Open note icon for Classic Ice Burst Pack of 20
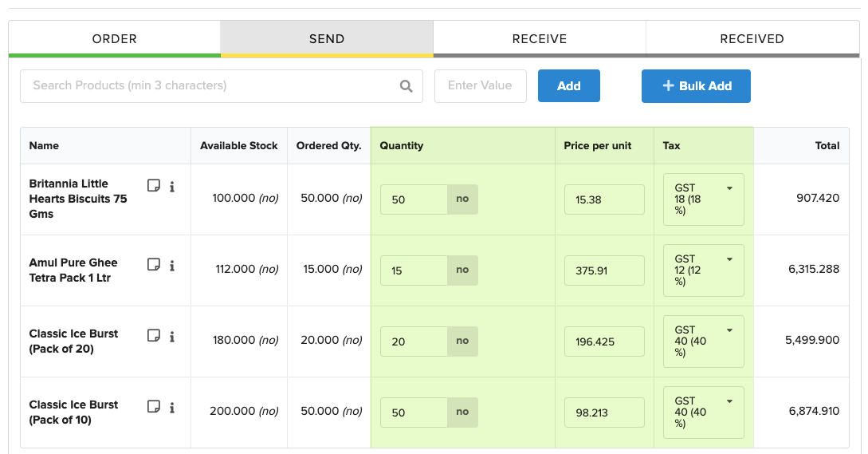The width and height of the screenshot is (868, 454). [154, 335]
